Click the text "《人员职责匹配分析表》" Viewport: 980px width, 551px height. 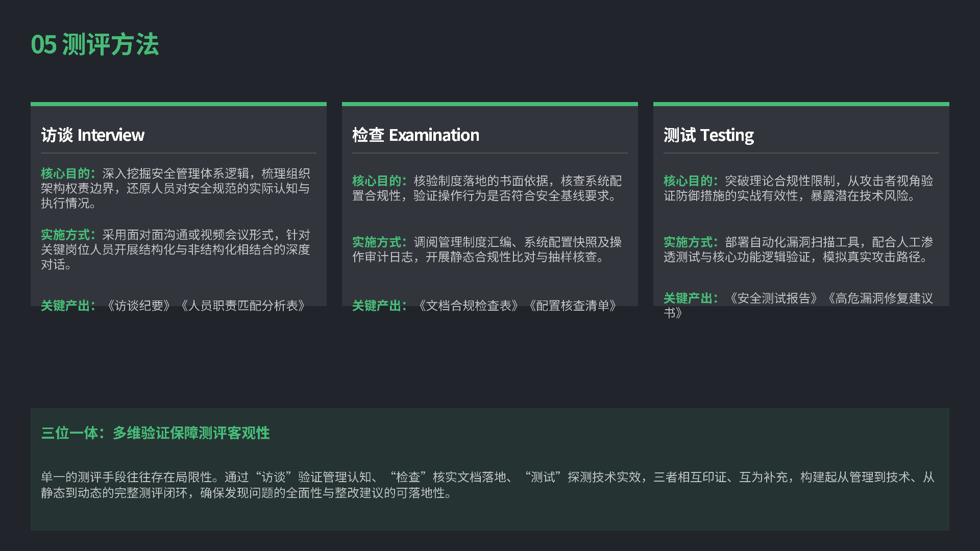pos(243,306)
